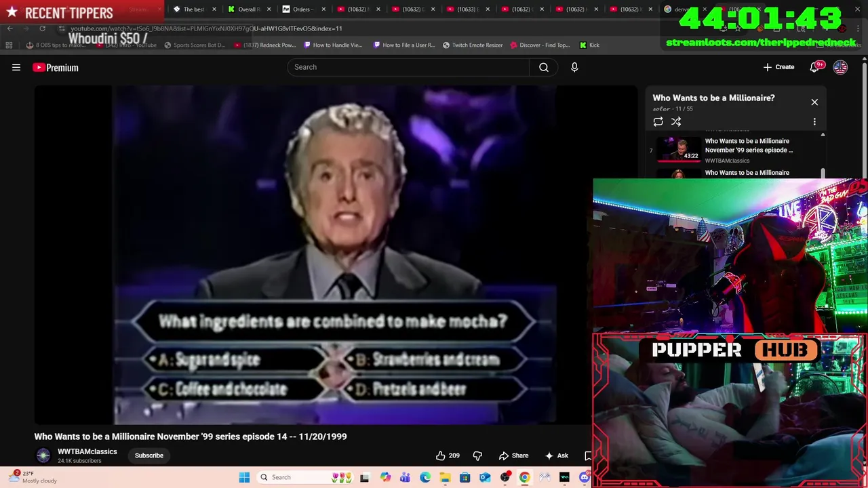
Task: Switch to 'Overall' Kick browser tab
Action: [248, 9]
